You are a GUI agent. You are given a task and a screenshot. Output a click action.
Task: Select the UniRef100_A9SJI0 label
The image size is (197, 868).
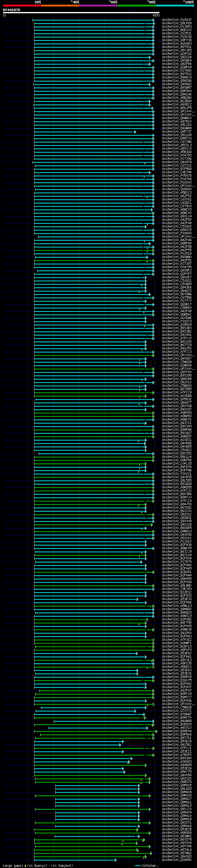point(176,809)
